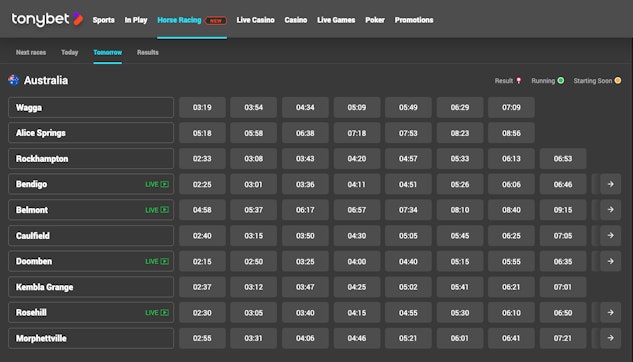Open the Rockhampton track
The height and width of the screenshot is (362, 633).
(x=91, y=159)
